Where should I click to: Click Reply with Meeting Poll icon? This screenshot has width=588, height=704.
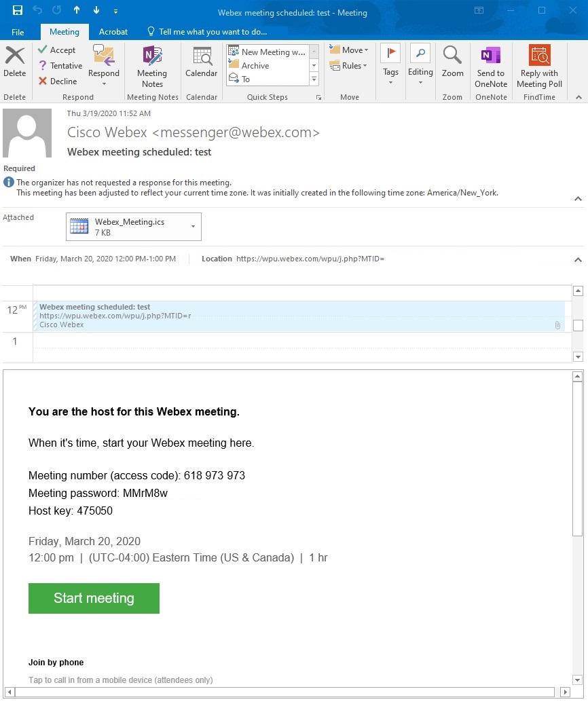pos(539,67)
